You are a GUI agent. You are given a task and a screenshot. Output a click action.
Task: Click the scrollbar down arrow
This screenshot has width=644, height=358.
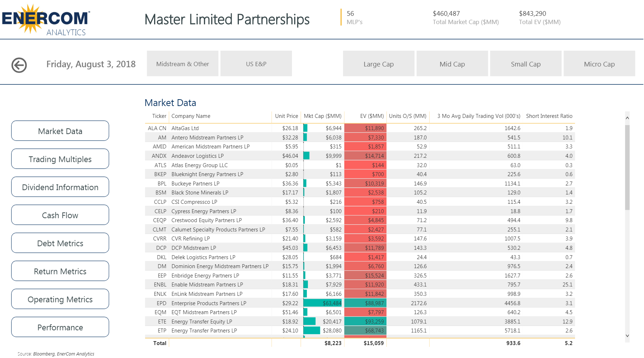pyautogui.click(x=627, y=336)
